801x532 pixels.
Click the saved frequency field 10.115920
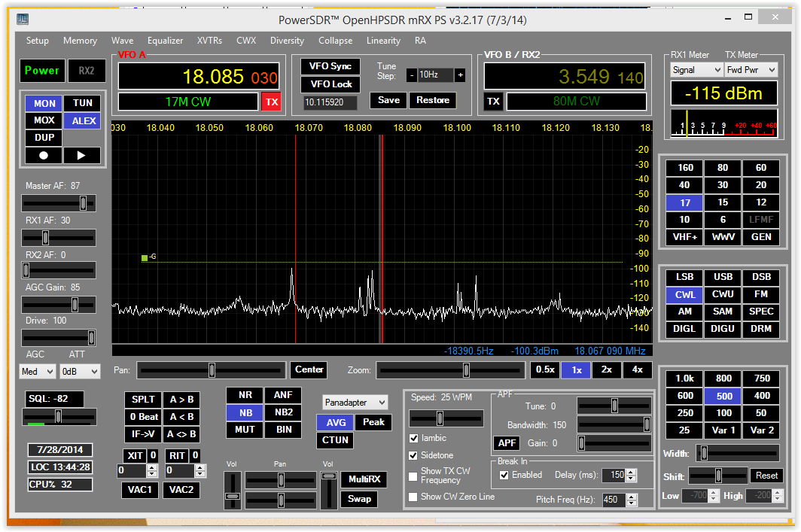330,102
